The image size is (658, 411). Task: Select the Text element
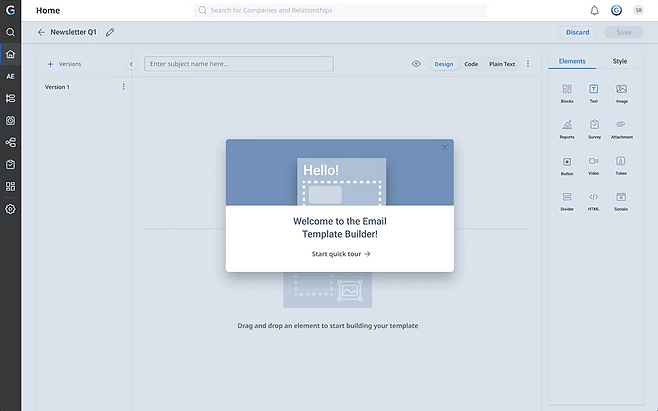coord(593,93)
